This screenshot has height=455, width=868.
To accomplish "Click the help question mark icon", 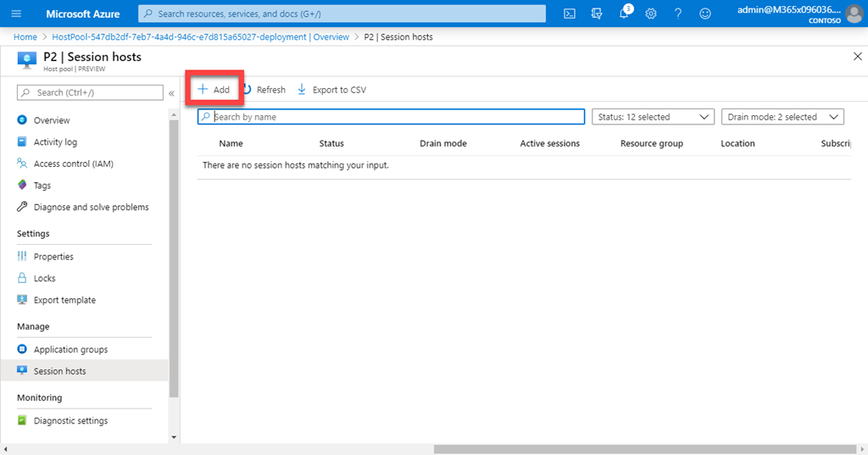I will tap(678, 14).
